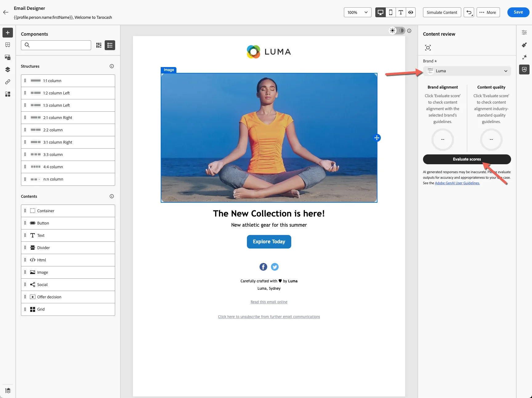Open Adobe GenAI User Guidelines link

(457, 183)
